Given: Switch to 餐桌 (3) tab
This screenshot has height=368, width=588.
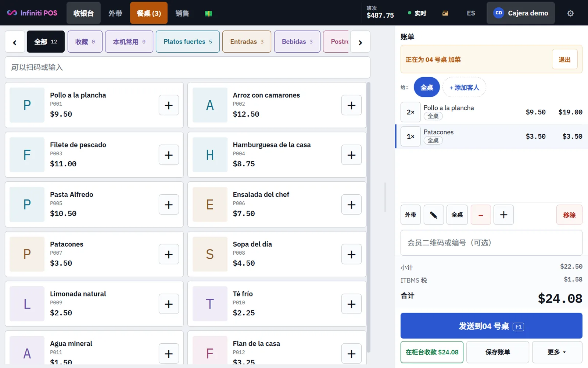Looking at the screenshot, I should 149,13.
